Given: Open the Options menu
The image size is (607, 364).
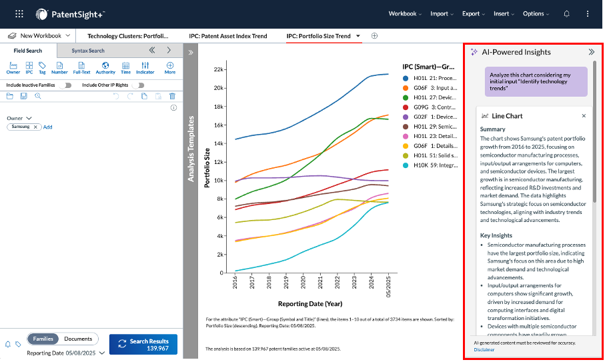Looking at the screenshot, I should click(x=536, y=13).
